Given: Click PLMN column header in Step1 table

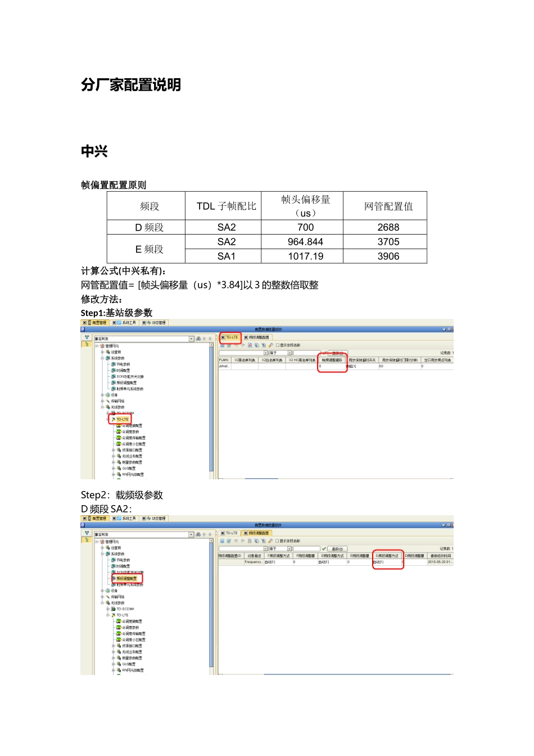Looking at the screenshot, I should coord(224,360).
